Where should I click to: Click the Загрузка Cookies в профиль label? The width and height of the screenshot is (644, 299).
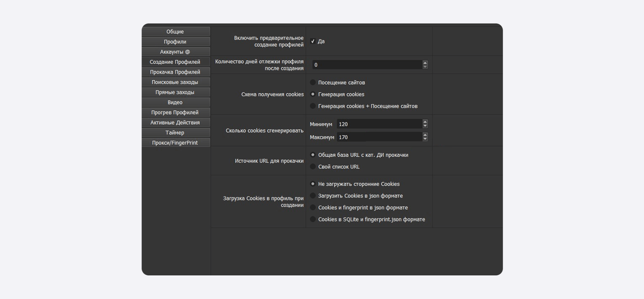pos(263,202)
